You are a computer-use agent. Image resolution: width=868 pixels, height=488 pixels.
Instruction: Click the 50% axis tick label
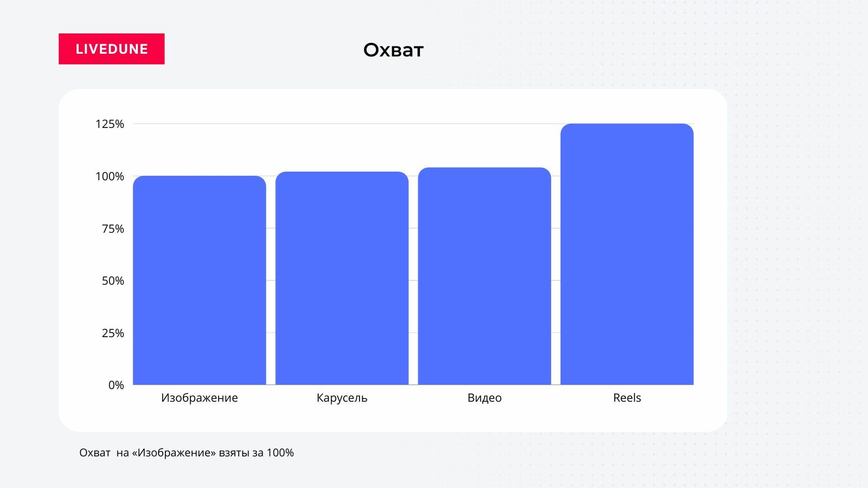tap(113, 281)
